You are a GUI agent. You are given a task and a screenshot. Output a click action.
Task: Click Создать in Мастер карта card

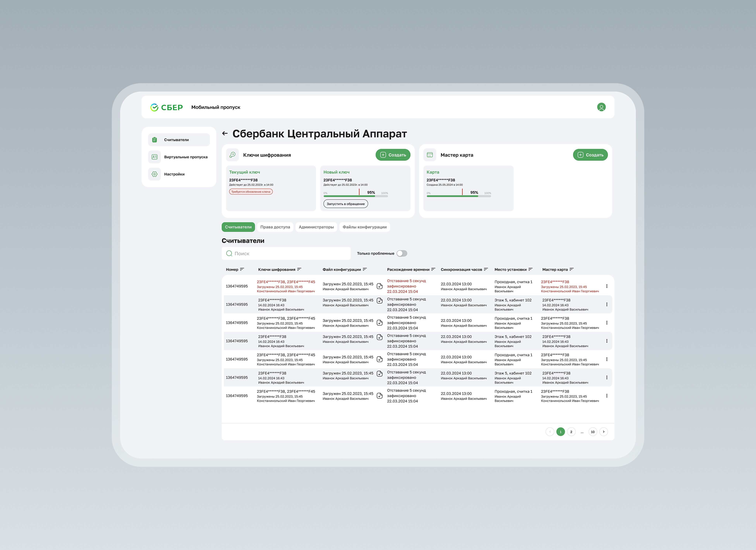(590, 155)
